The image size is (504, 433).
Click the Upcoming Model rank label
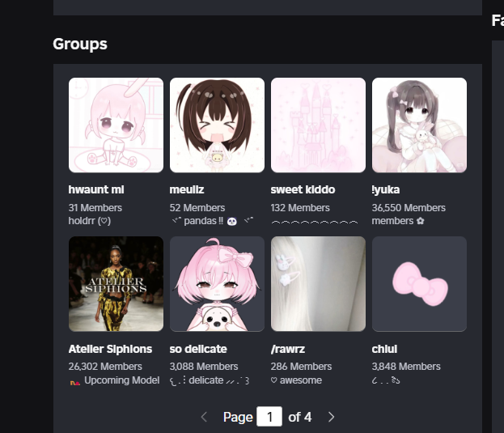tap(115, 380)
